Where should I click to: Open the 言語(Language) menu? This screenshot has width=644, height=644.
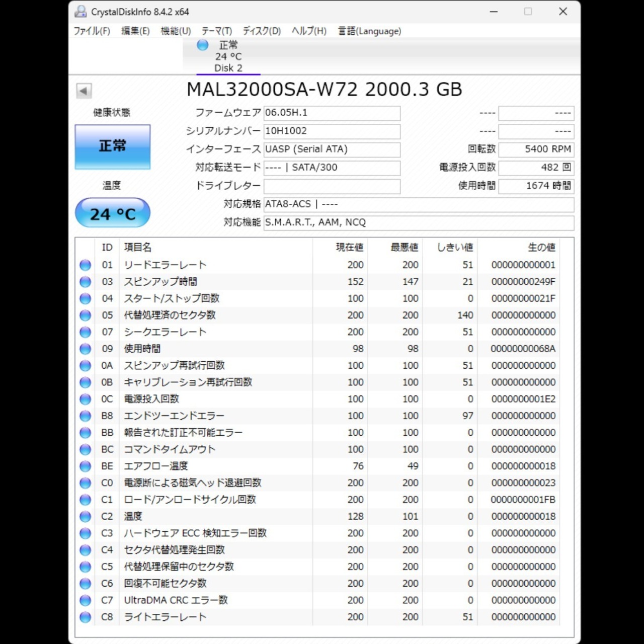pos(369,31)
